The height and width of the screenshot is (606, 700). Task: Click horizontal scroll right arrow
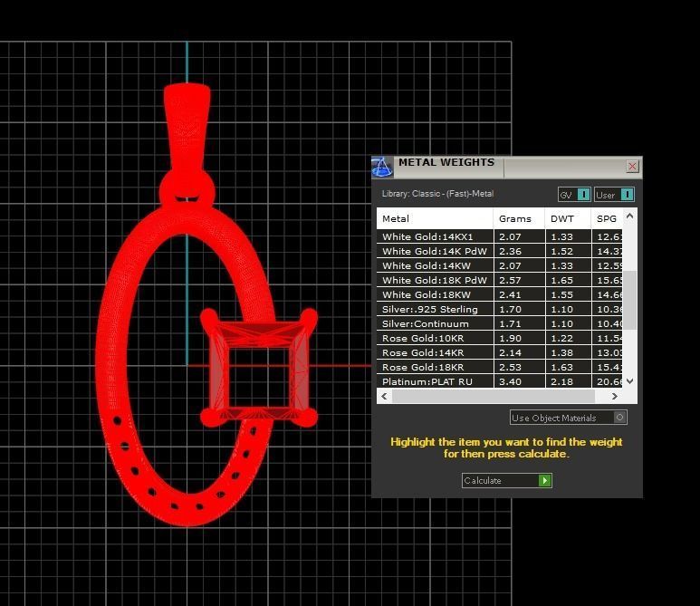[615, 396]
